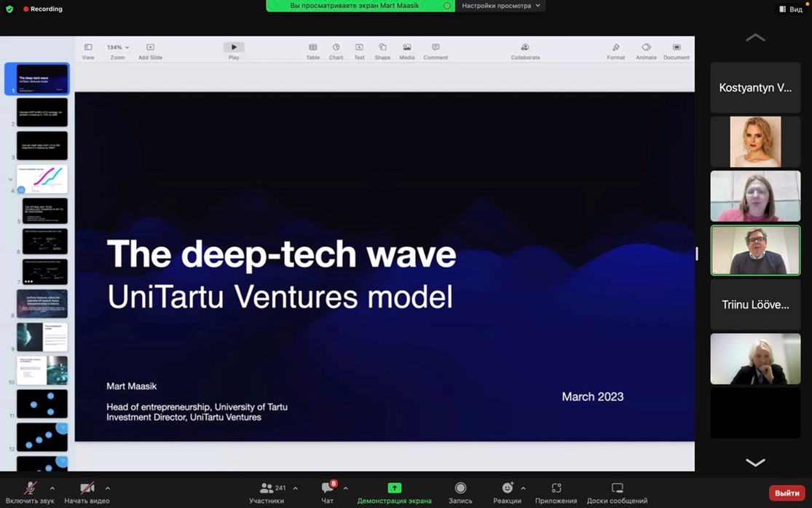Open the Format panel
This screenshot has height=508, width=812.
point(615,47)
